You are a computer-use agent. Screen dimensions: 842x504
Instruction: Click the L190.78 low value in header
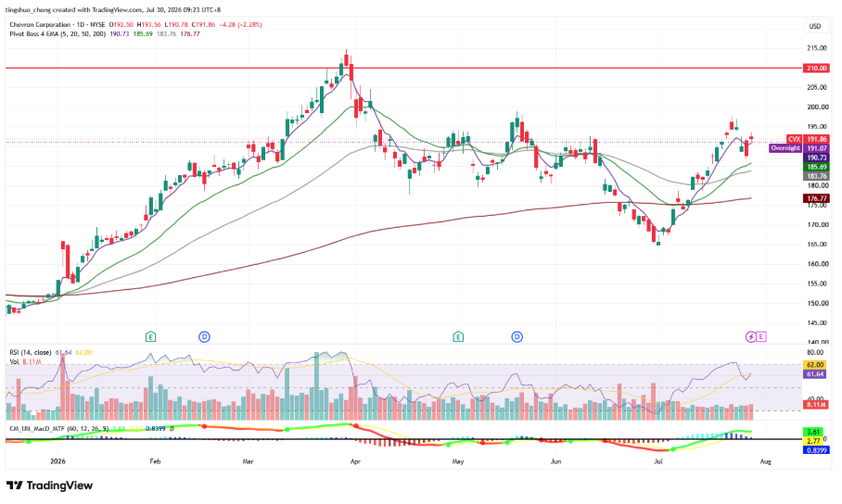click(175, 25)
